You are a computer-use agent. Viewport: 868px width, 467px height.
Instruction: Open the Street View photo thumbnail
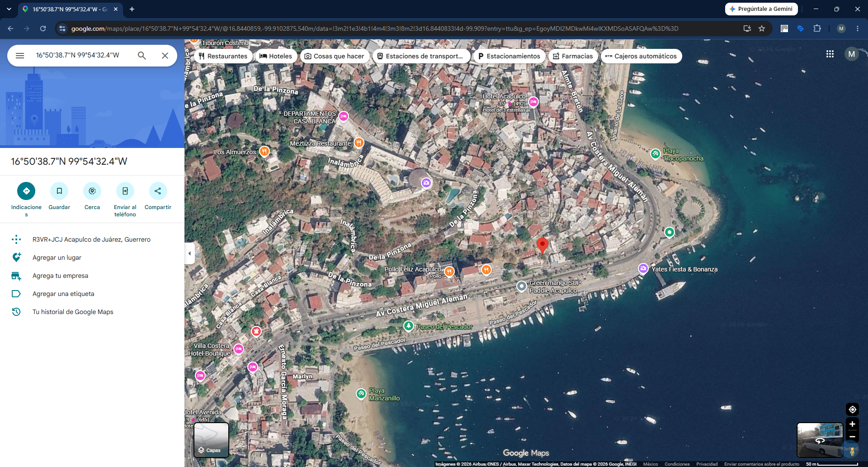820,440
